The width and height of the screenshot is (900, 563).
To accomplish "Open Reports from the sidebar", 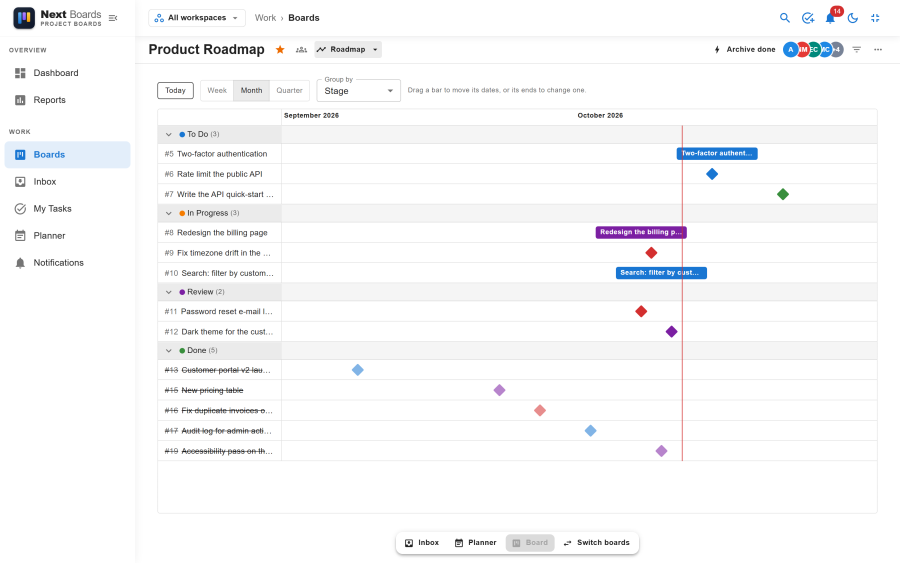I will (x=68, y=100).
